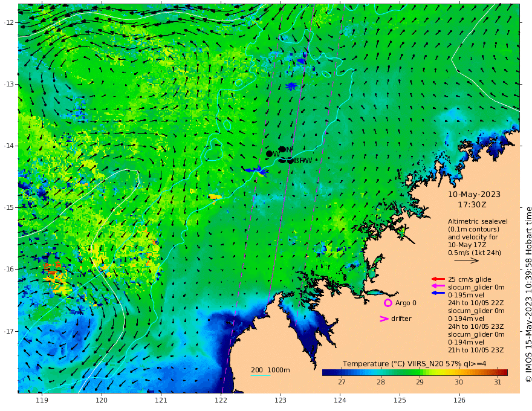Viewport: 532px width, 411px height.
Task: Click the '0-195m vel' legend label
Action: [466, 295]
